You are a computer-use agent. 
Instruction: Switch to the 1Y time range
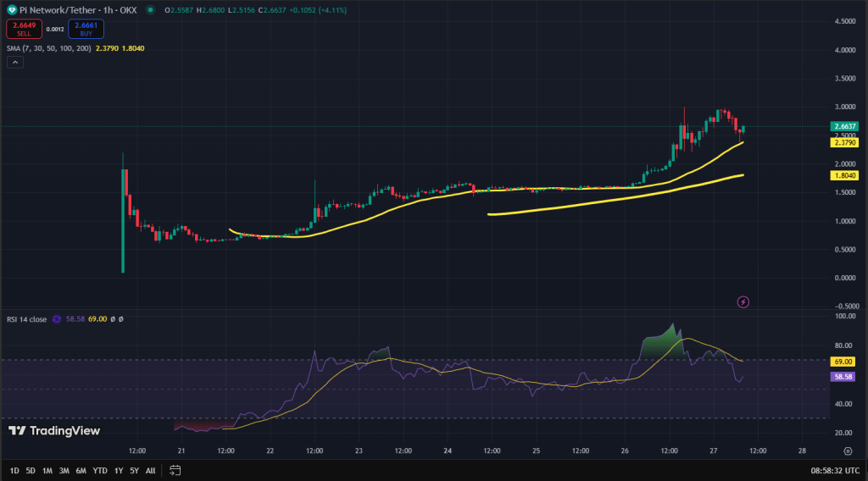point(119,471)
